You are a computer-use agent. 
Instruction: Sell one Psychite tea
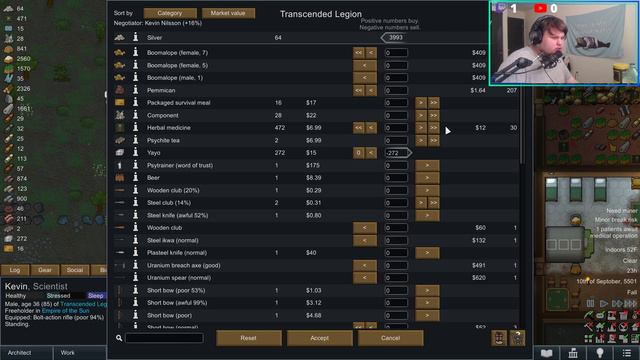tap(421, 140)
